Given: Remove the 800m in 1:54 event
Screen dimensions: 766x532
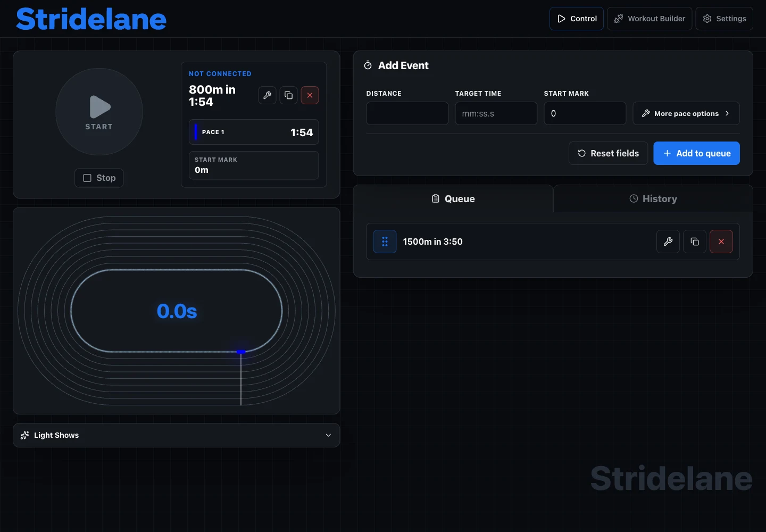Looking at the screenshot, I should pyautogui.click(x=310, y=95).
